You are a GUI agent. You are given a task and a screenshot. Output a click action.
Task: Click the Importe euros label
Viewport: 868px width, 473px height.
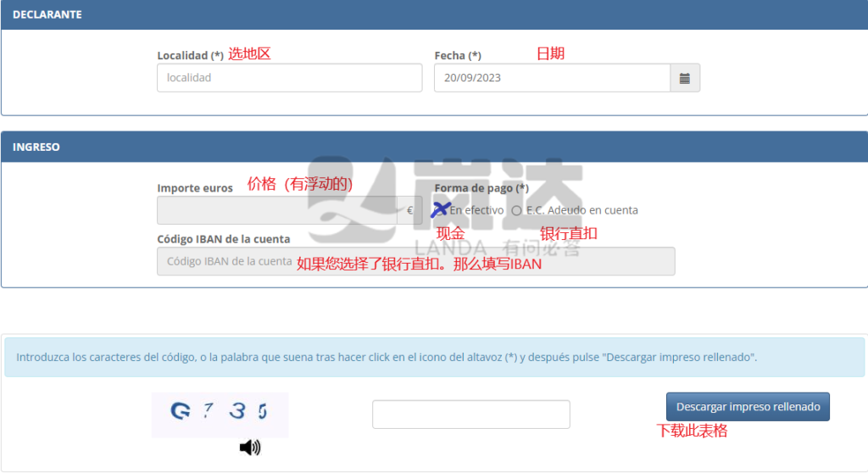click(195, 188)
